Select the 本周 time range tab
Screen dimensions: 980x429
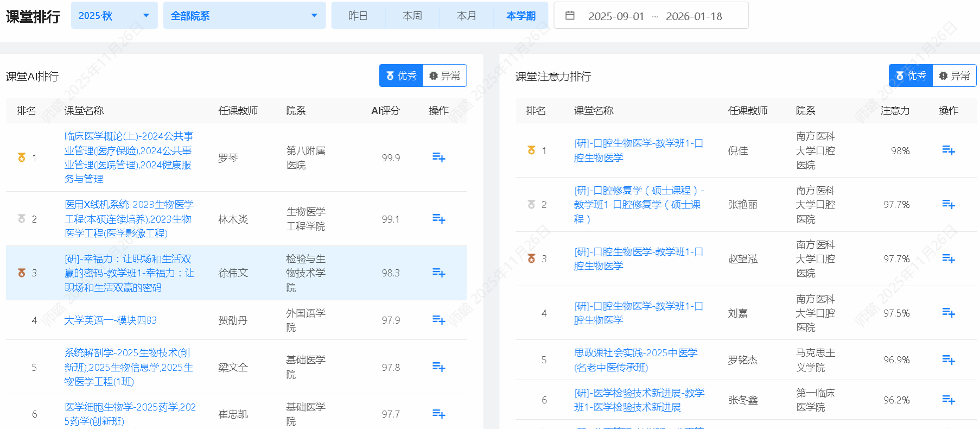pos(412,16)
